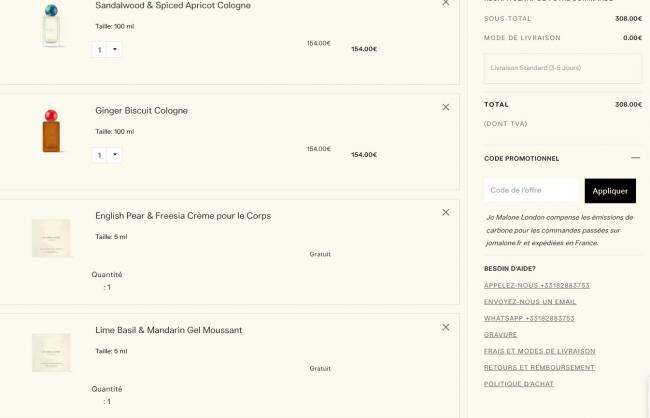Click the Appliquer button
Image resolution: width=650 pixels, height=418 pixels.
point(610,191)
